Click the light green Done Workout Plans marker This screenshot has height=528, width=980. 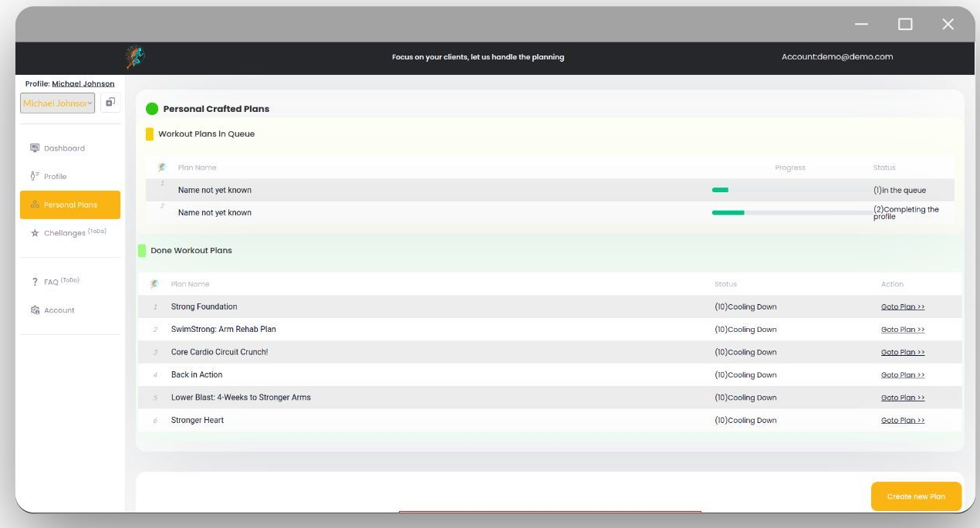click(x=142, y=250)
